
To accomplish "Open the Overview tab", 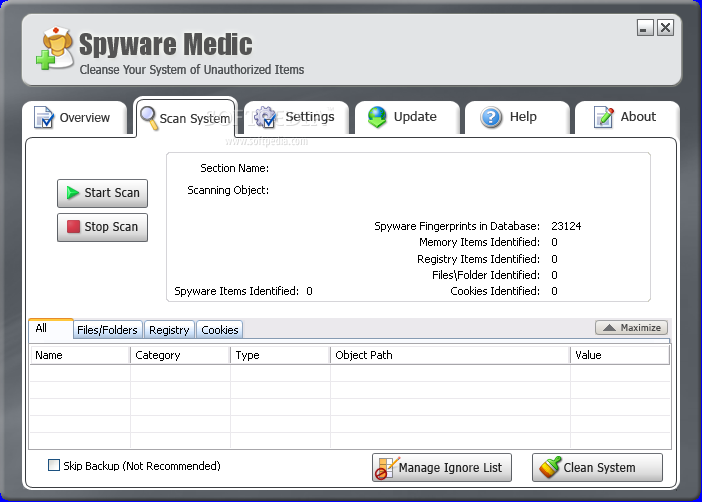I will tap(75, 117).
